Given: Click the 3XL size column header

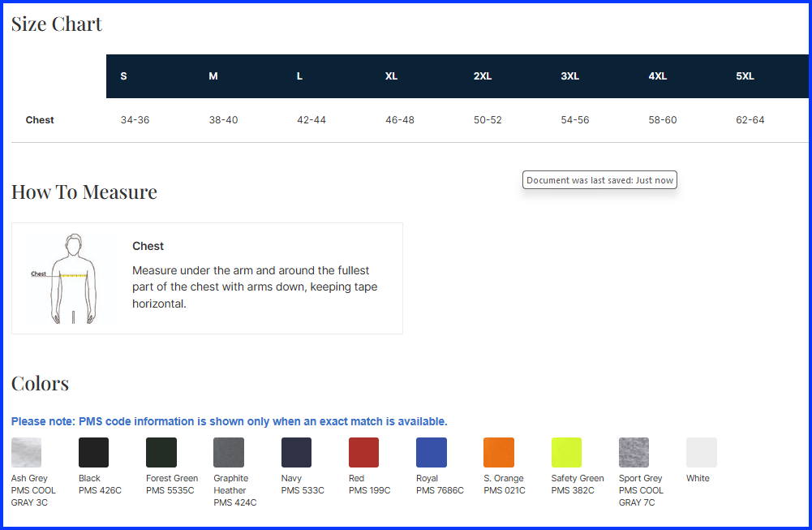Looking at the screenshot, I should (x=569, y=76).
